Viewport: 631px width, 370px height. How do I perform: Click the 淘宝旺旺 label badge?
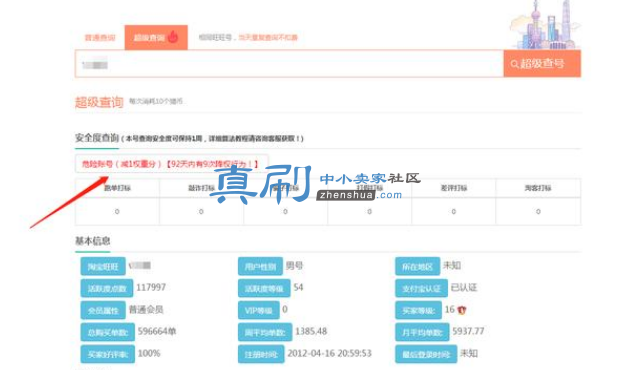click(103, 267)
